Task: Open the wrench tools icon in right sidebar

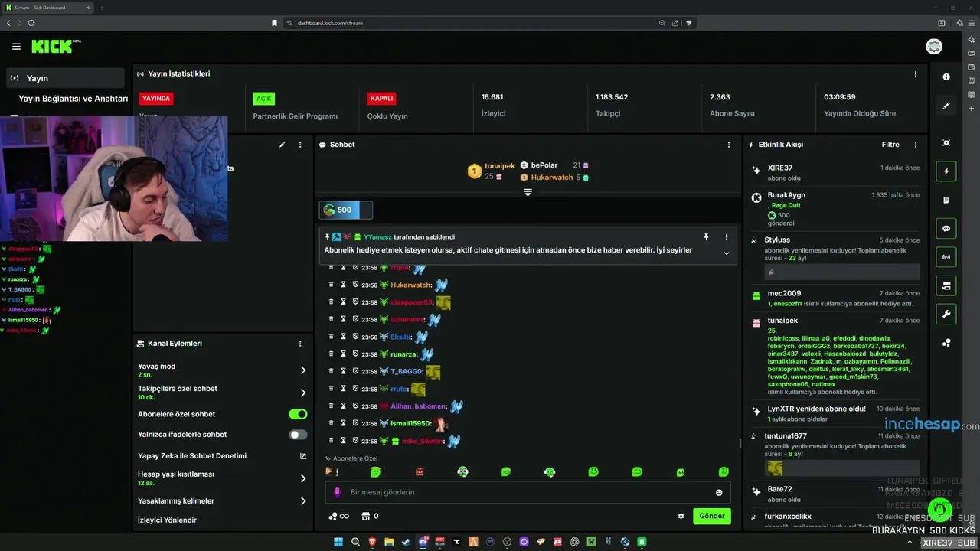Action: 946,314
